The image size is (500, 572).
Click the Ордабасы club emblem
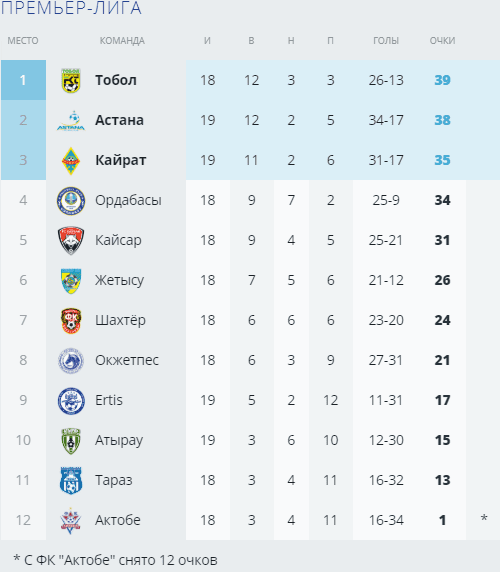71,201
